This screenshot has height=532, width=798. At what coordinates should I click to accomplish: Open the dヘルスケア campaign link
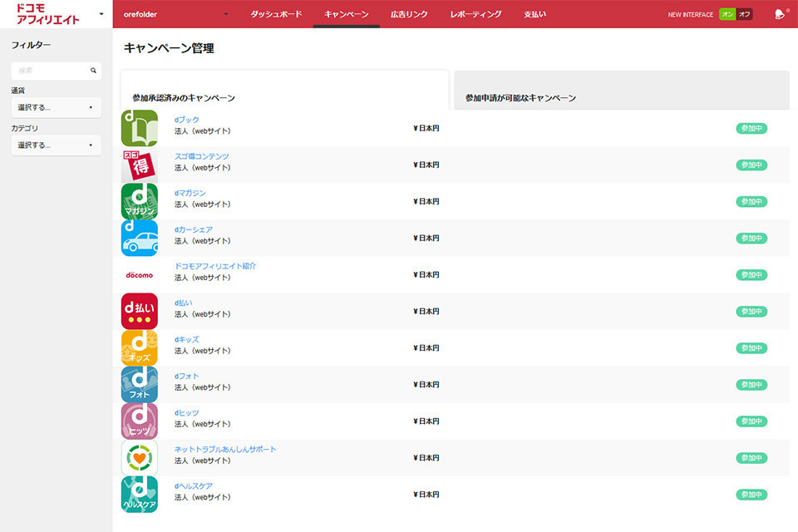pyautogui.click(x=194, y=486)
